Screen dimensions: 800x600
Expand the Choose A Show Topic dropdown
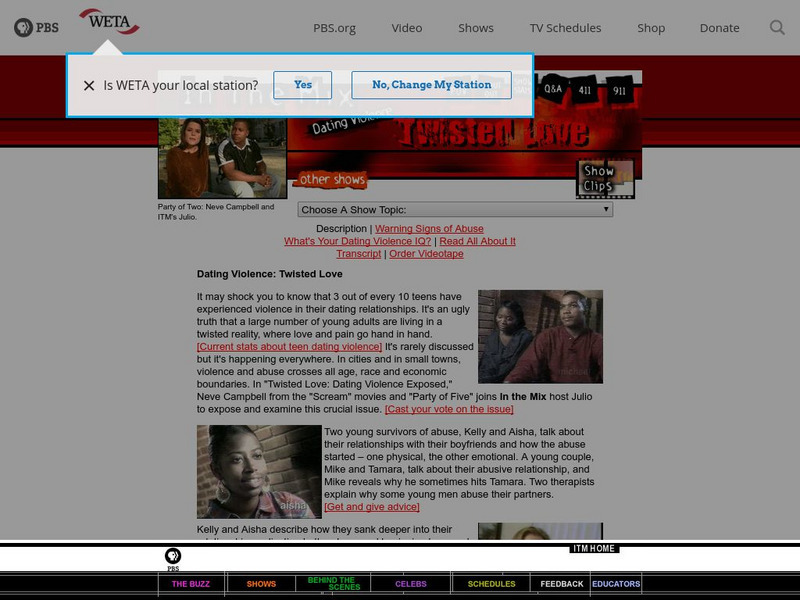point(455,209)
